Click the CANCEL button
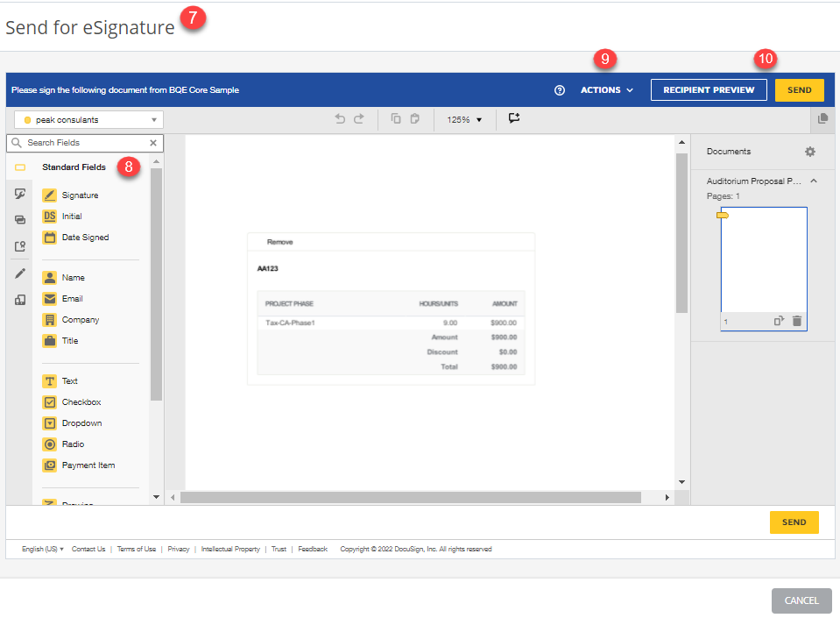The image size is (840, 618). pyautogui.click(x=801, y=600)
